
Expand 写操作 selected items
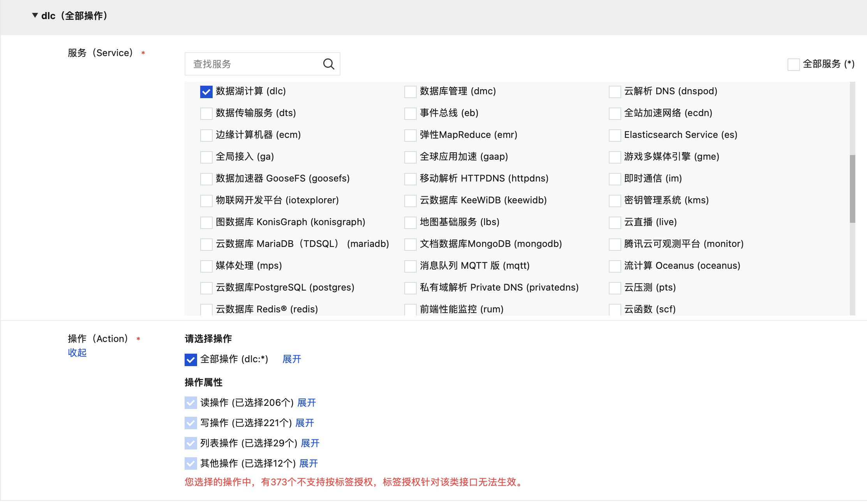305,423
